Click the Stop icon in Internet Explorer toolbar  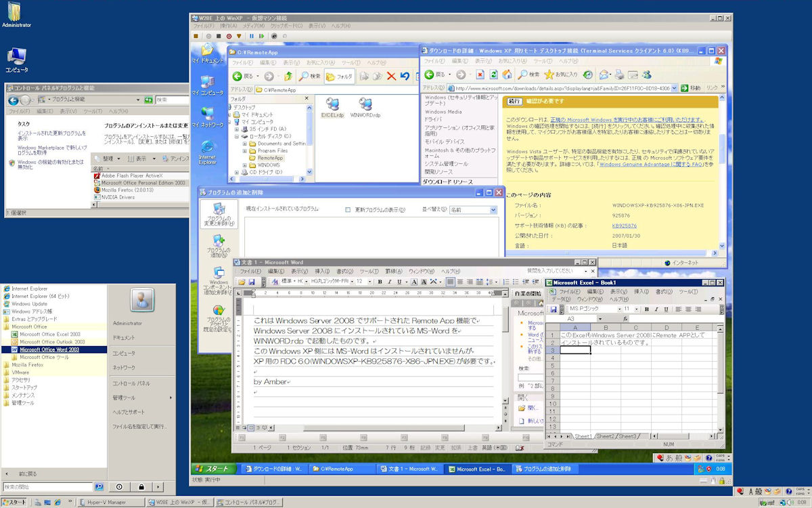coord(480,75)
